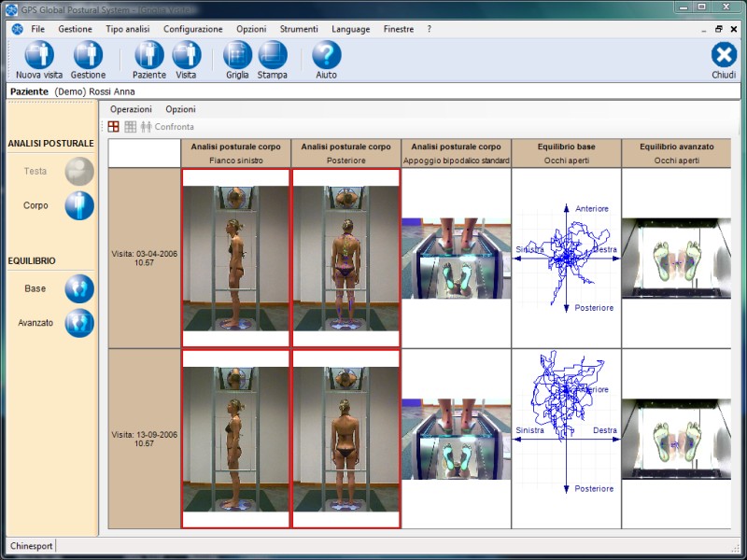Click the Paziente toolbar icon
The image size is (747, 560).
tap(149, 55)
